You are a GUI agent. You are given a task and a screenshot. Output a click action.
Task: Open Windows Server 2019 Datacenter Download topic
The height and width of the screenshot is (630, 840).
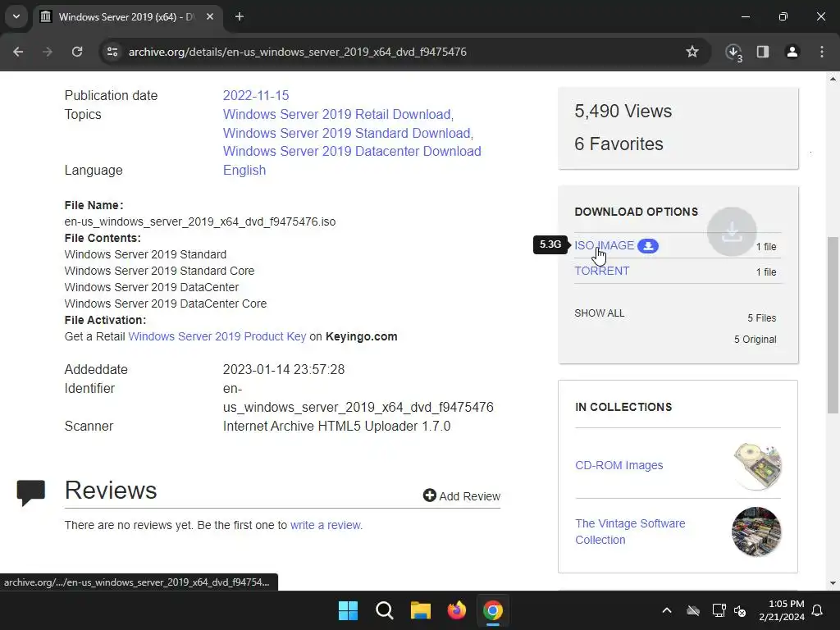pos(352,151)
